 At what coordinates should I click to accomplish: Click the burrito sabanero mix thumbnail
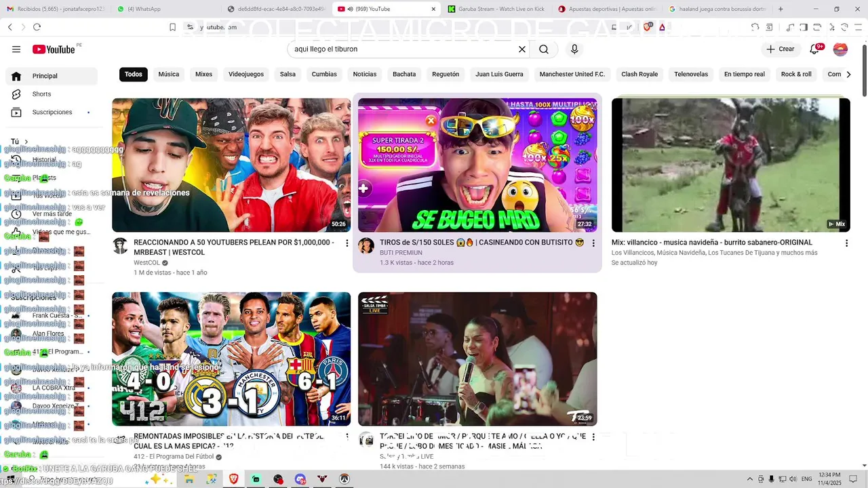pos(731,165)
